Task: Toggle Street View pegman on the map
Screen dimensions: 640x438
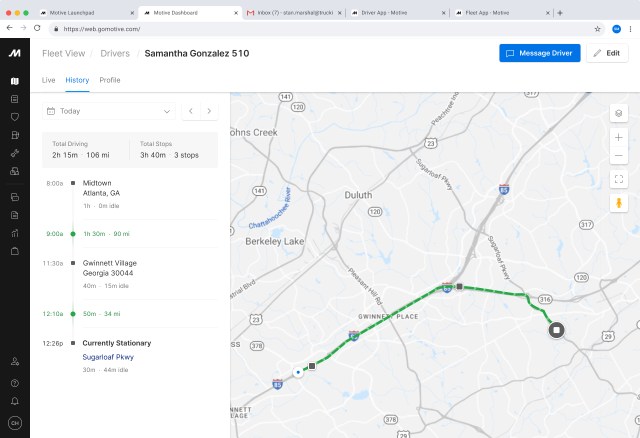Action: point(619,203)
